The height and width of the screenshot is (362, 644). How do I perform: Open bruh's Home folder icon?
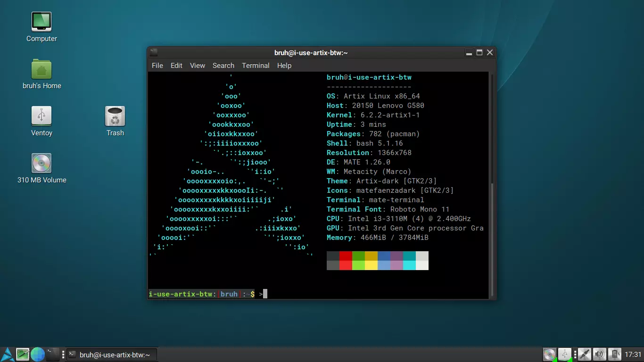(41, 69)
